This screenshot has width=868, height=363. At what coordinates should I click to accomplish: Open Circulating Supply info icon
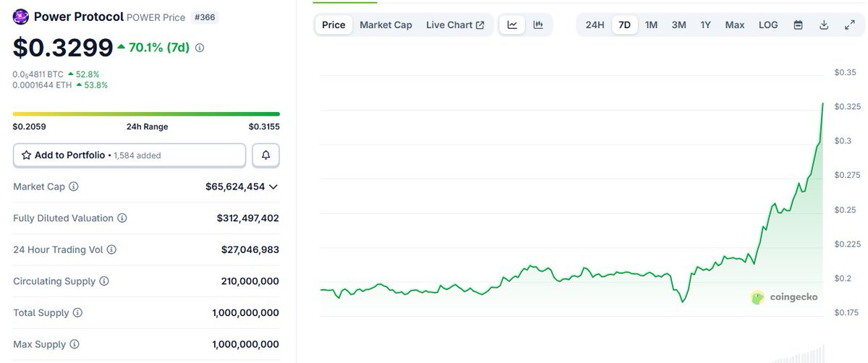[104, 281]
